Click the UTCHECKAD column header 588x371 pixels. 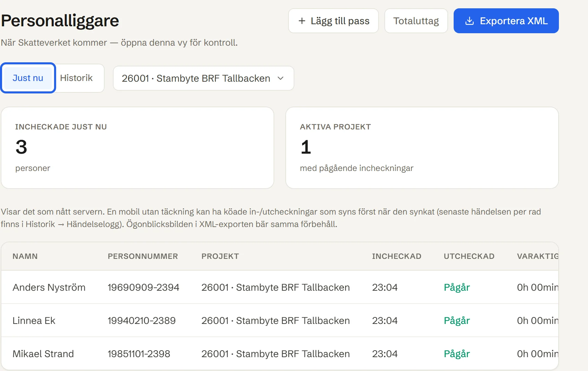coord(469,256)
